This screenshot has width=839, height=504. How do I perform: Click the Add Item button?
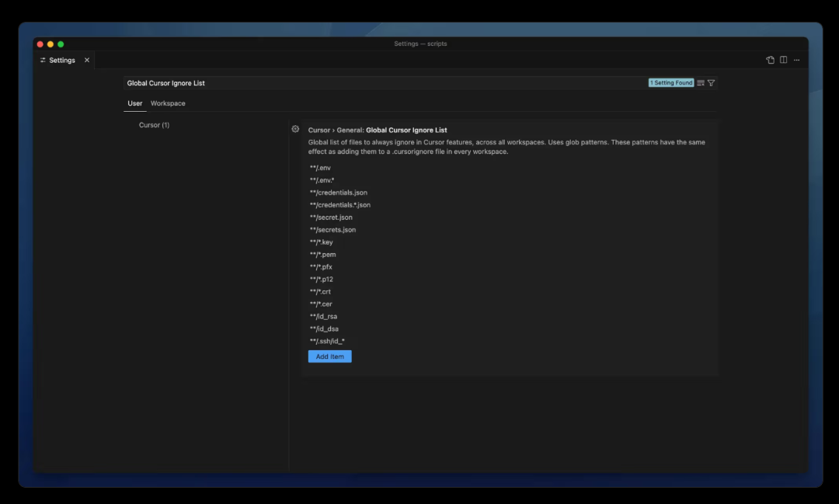click(x=329, y=356)
